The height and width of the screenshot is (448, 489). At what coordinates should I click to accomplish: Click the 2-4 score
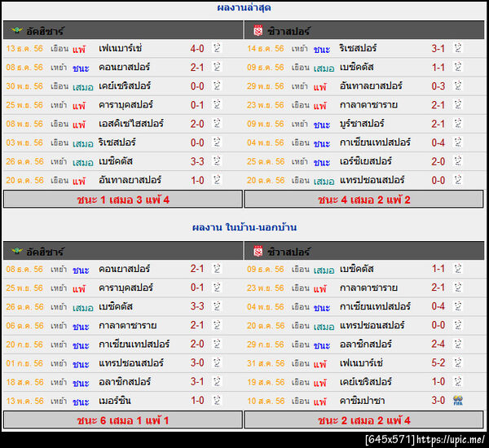[438, 345]
